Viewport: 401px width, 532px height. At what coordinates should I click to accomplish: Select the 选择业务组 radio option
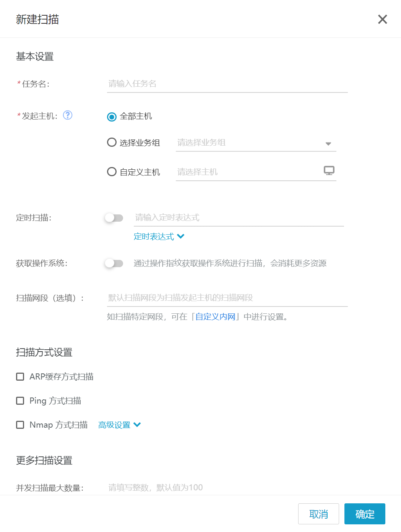[112, 143]
